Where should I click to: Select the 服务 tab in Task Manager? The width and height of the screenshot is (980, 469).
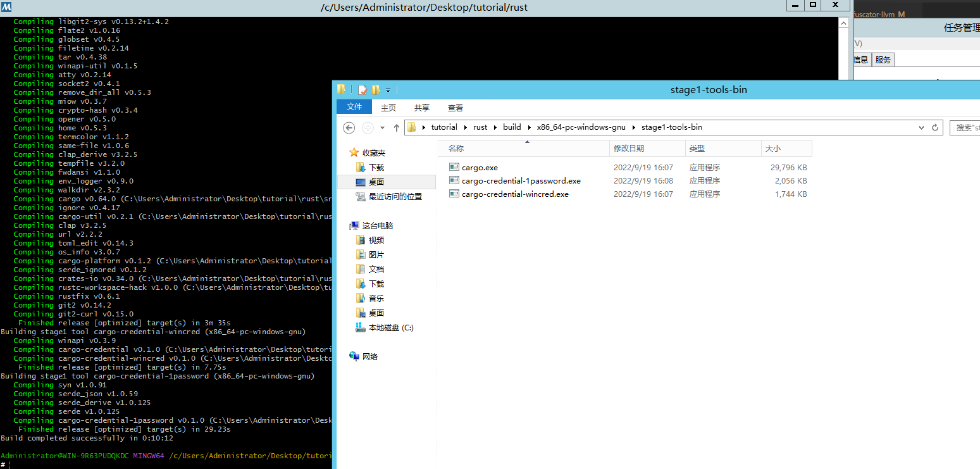point(883,59)
